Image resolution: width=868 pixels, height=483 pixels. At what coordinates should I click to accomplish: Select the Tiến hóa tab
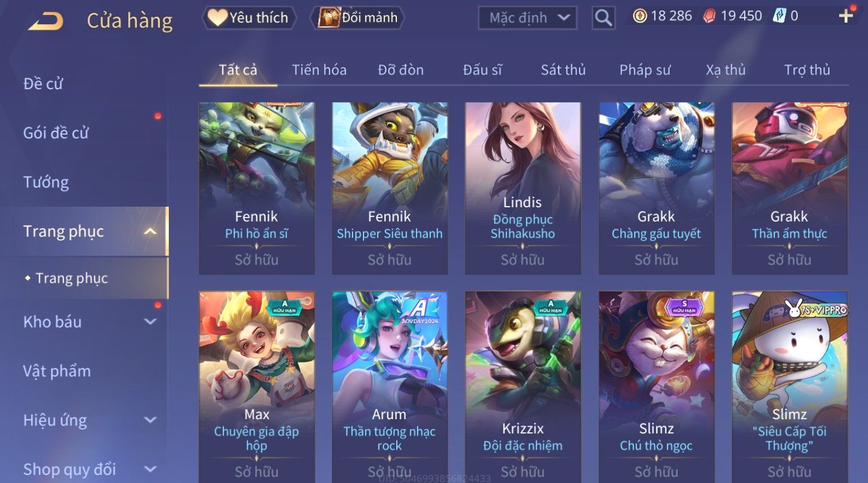(319, 70)
